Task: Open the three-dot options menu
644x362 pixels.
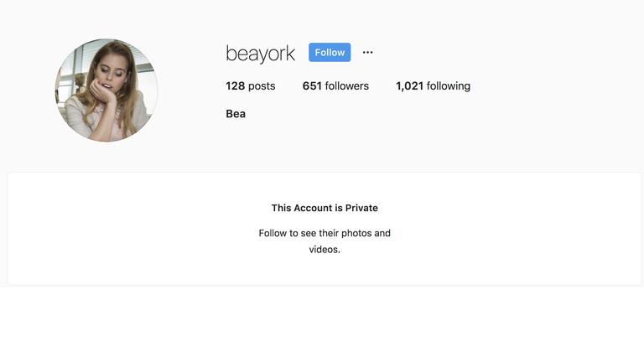Action: [367, 53]
